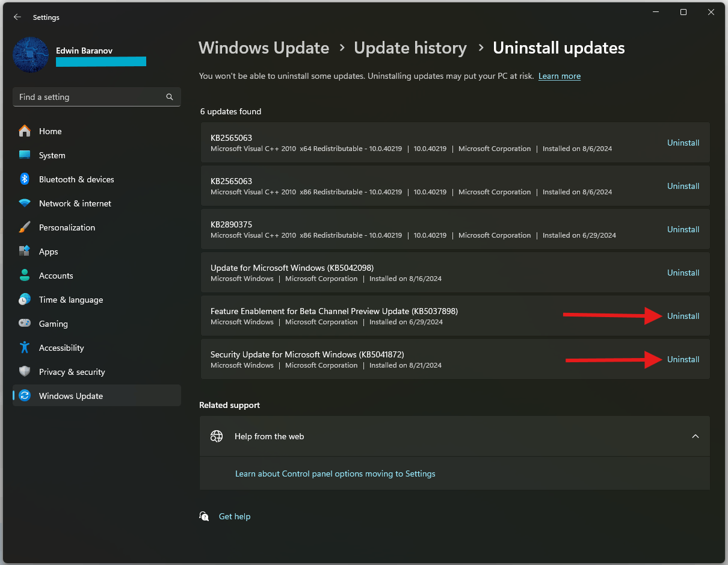This screenshot has width=728, height=565.
Task: Open Network & internet Wi-Fi icon
Action: click(25, 203)
